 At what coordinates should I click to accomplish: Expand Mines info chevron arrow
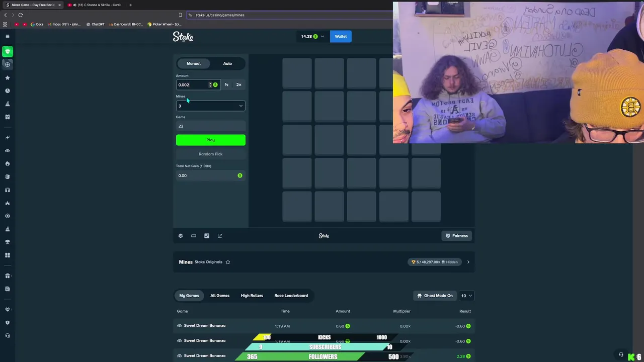point(468,262)
